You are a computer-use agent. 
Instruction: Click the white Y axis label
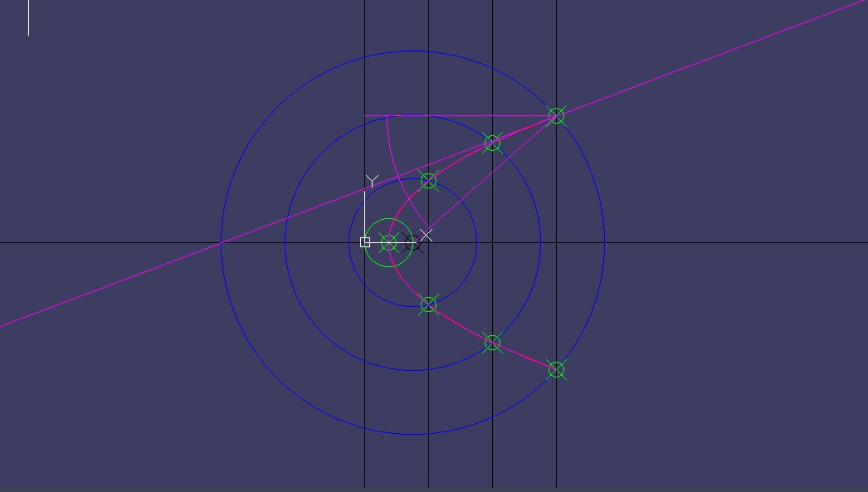point(372,180)
